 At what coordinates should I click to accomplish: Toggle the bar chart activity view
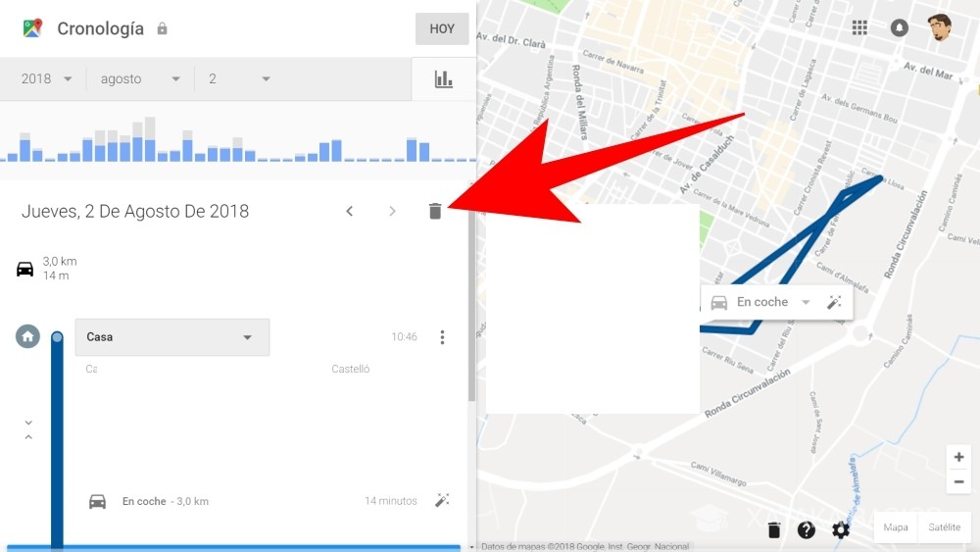(443, 78)
